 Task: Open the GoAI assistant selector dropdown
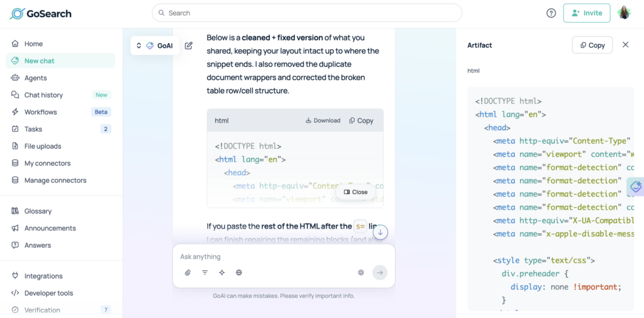[x=155, y=46]
